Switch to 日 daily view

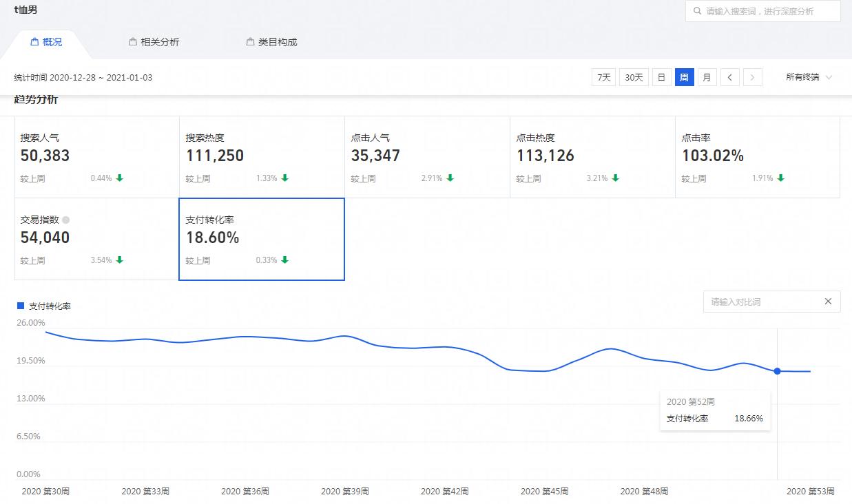(661, 77)
